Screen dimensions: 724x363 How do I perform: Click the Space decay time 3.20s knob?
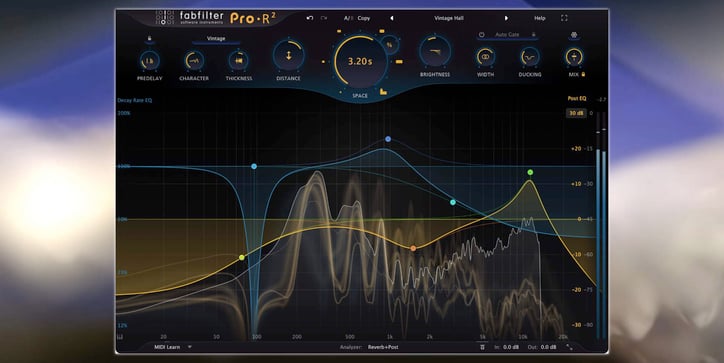click(360, 61)
